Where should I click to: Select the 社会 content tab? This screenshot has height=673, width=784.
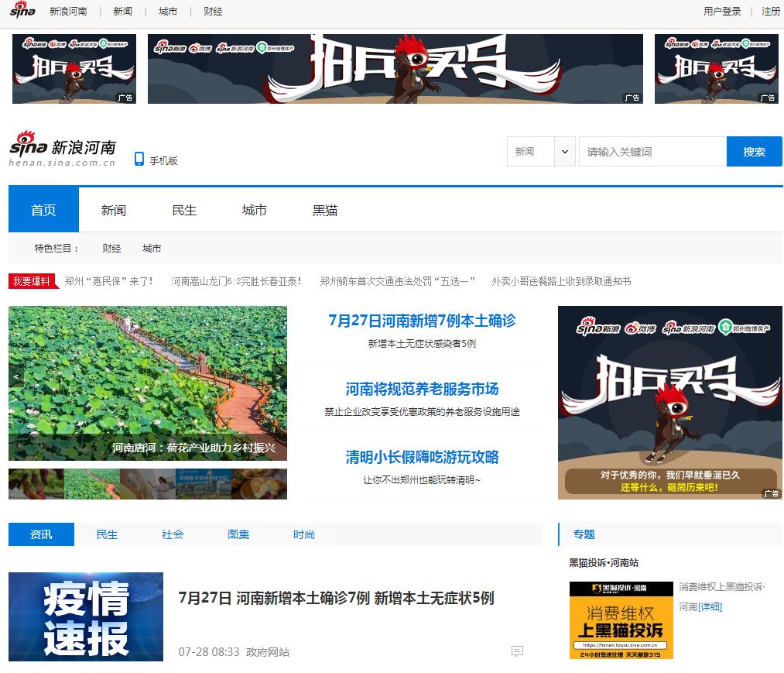pos(173,534)
